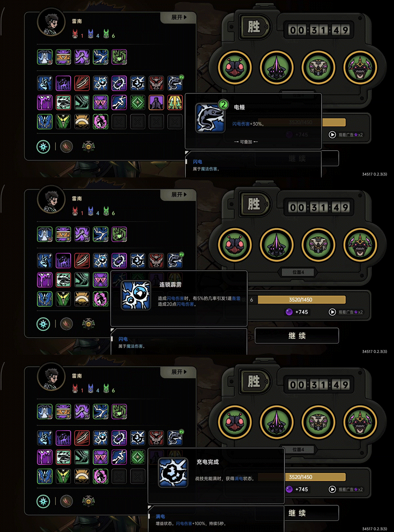Click the large 连锁霹雳 chain lightning tooltip icon
394x532 pixels.
136,296
